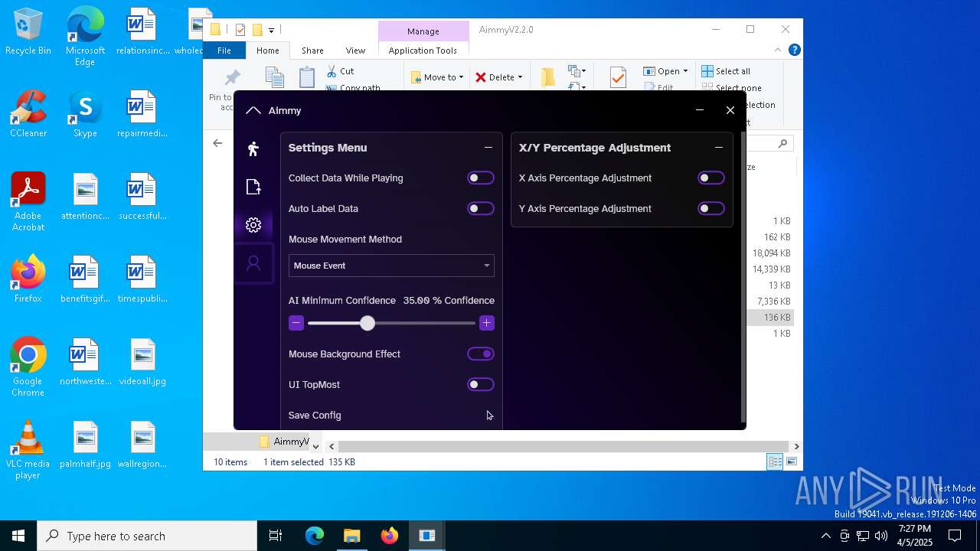980x551 pixels.
Task: Click the Cut scissors icon in Explorer ribbon
Action: coord(332,71)
